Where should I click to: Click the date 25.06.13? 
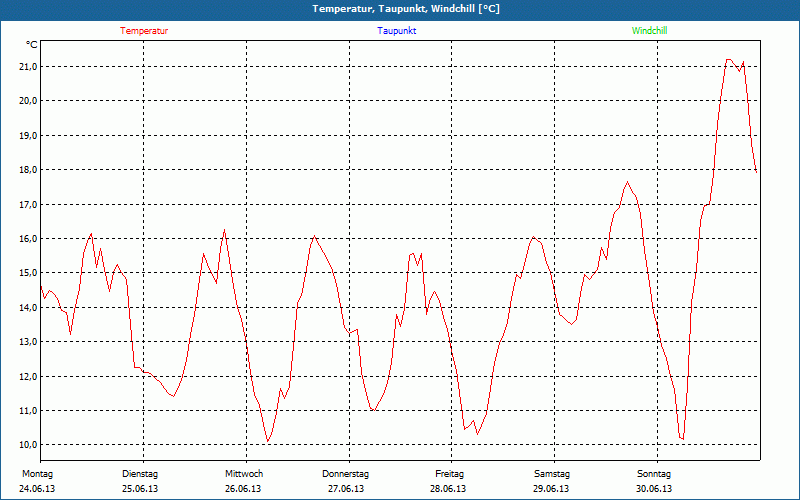click(x=140, y=489)
